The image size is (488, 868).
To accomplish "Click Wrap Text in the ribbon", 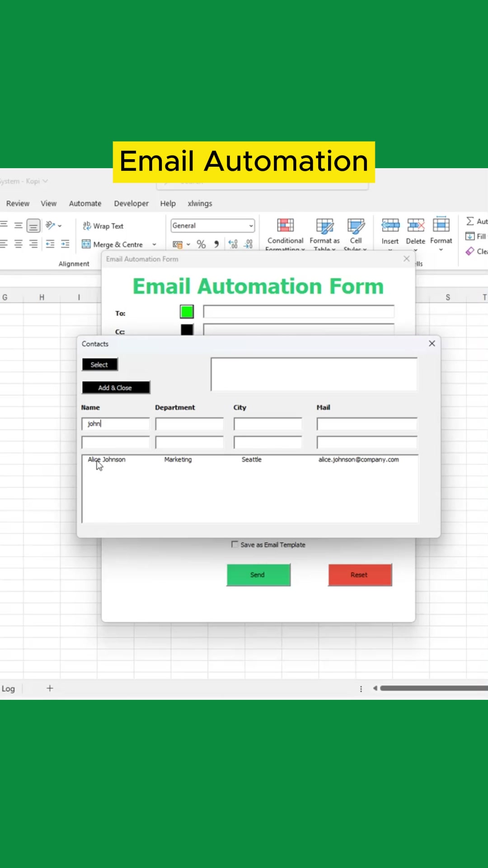I will (103, 226).
